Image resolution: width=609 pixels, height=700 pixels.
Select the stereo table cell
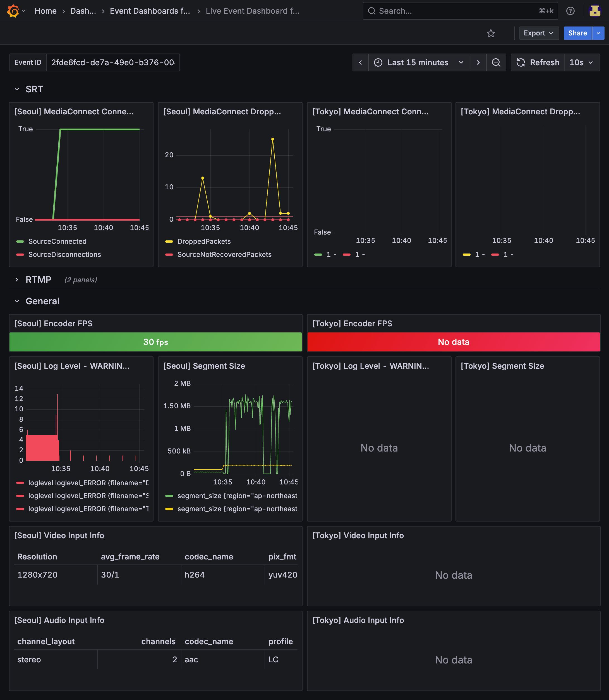[55, 660]
